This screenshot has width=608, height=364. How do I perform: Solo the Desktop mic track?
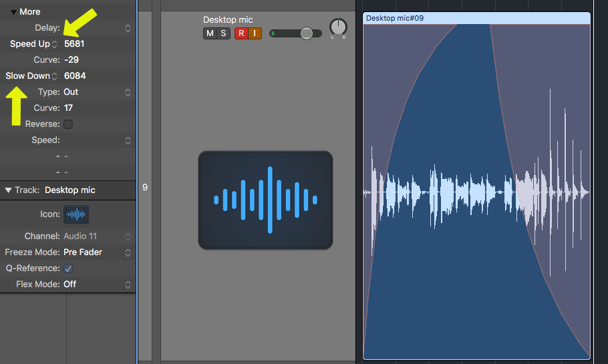221,33
